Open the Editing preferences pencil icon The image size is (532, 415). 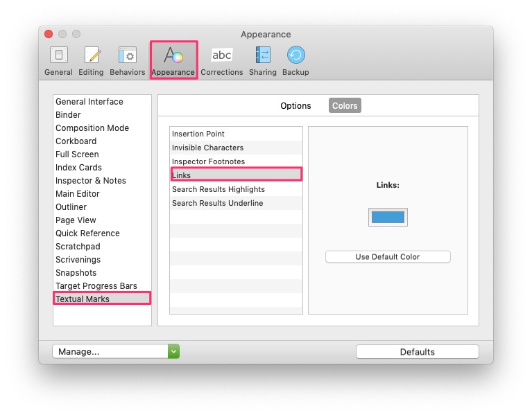[x=92, y=55]
